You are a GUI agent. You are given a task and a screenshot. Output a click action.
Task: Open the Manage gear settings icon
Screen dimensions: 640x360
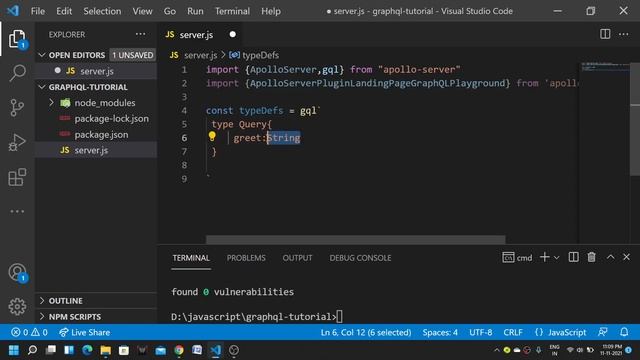click(17, 307)
